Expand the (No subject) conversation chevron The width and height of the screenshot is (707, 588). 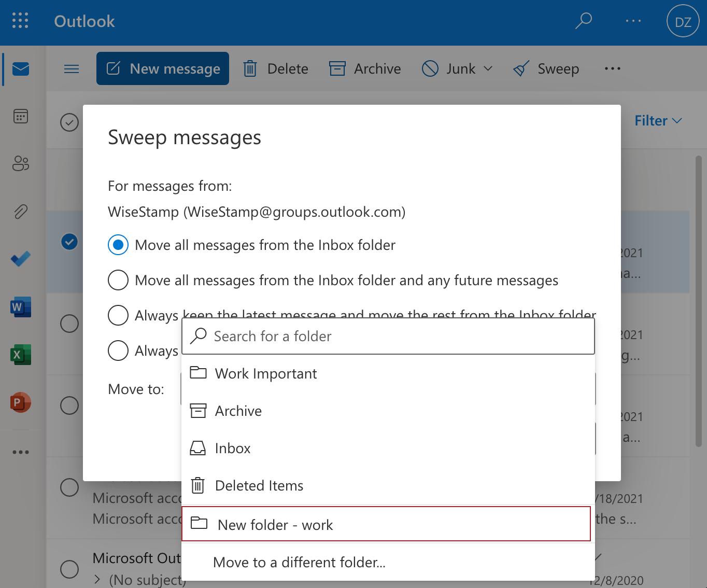97,579
